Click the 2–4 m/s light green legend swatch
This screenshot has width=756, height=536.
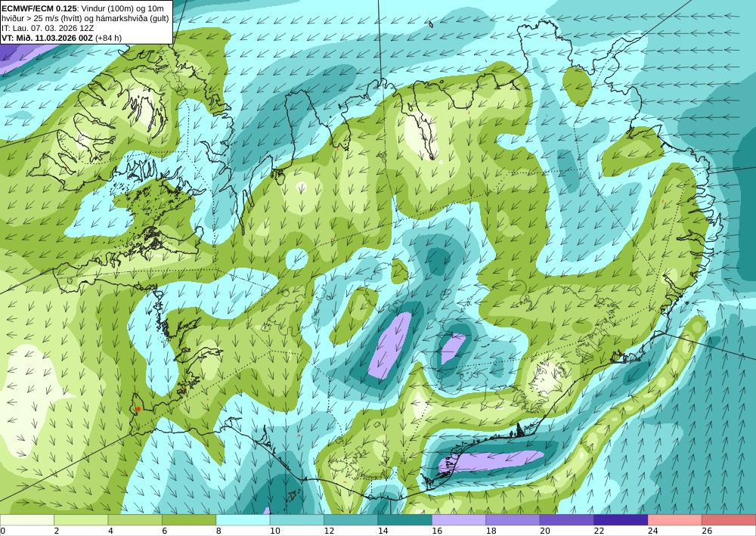click(x=81, y=520)
